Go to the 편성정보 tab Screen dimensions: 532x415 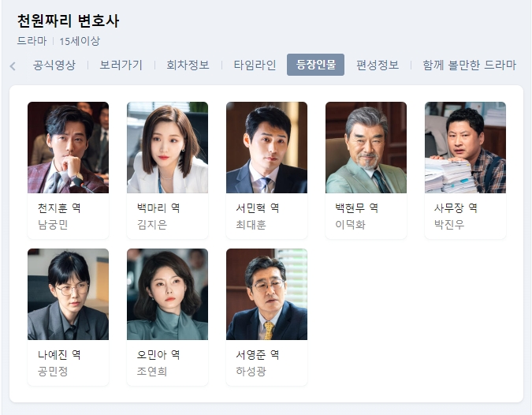(378, 65)
